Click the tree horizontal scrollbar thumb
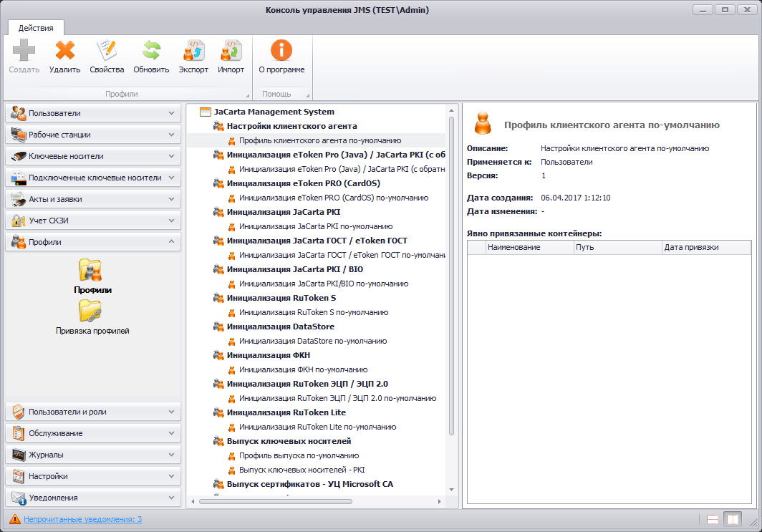762x532 pixels. point(276,501)
